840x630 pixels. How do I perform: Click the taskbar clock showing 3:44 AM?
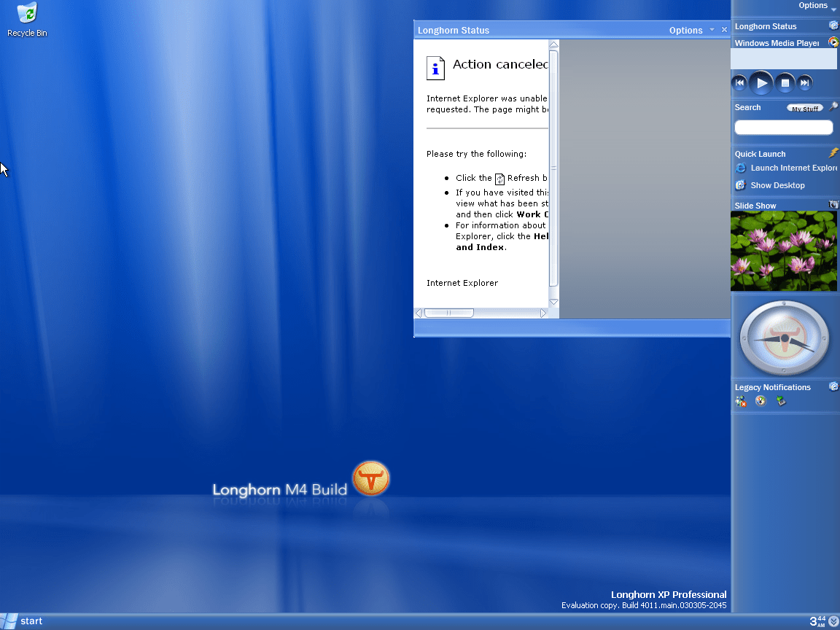tap(817, 621)
